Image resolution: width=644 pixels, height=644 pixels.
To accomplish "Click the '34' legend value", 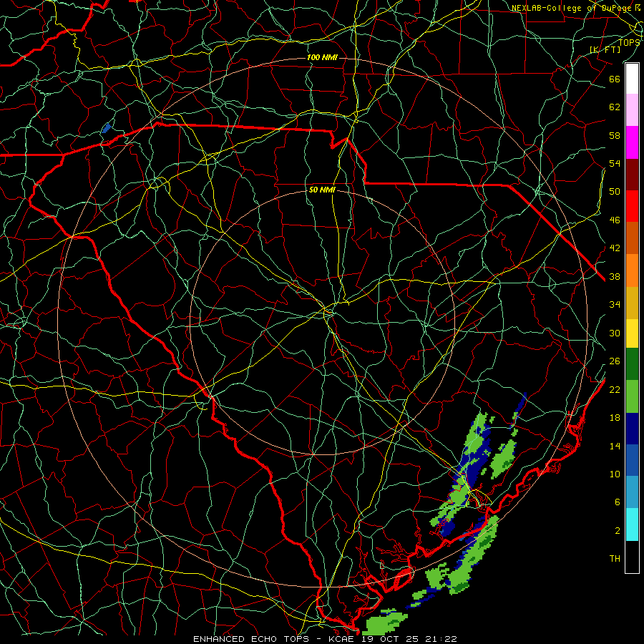I will [615, 305].
